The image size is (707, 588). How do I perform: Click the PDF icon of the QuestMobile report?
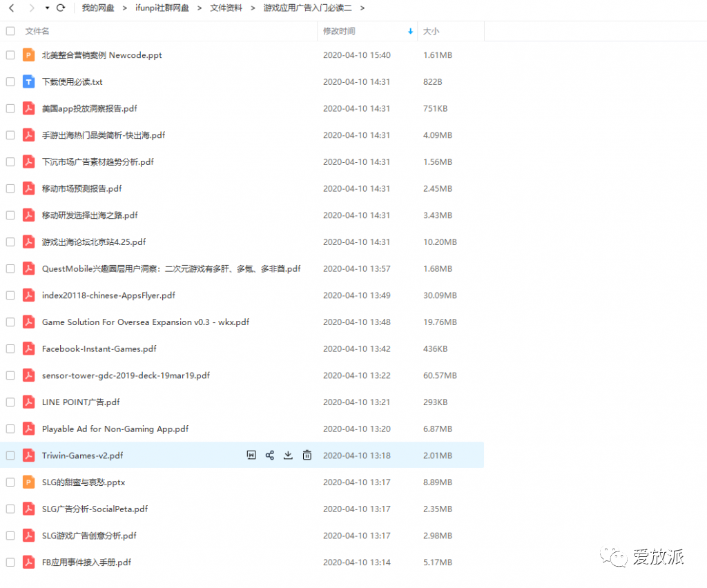coord(28,268)
